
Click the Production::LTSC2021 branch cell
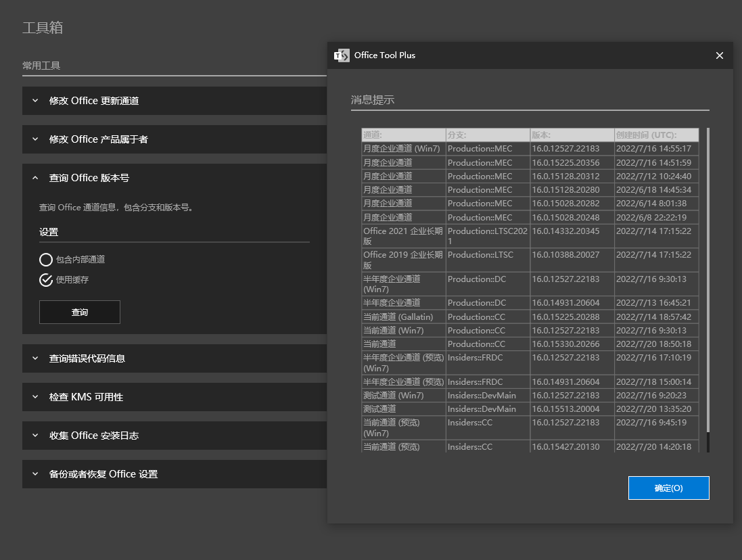(x=488, y=236)
